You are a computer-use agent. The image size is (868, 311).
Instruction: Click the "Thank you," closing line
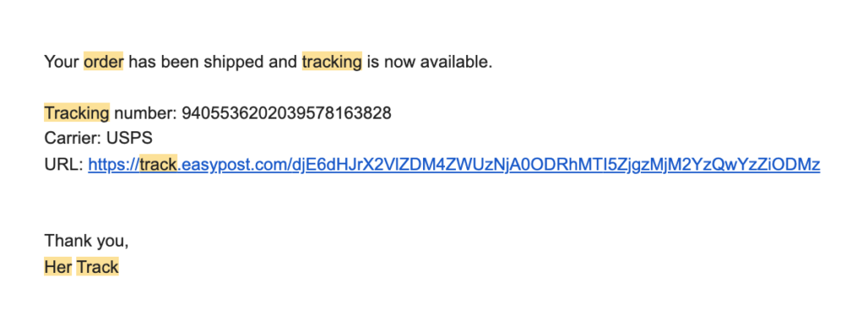click(86, 242)
